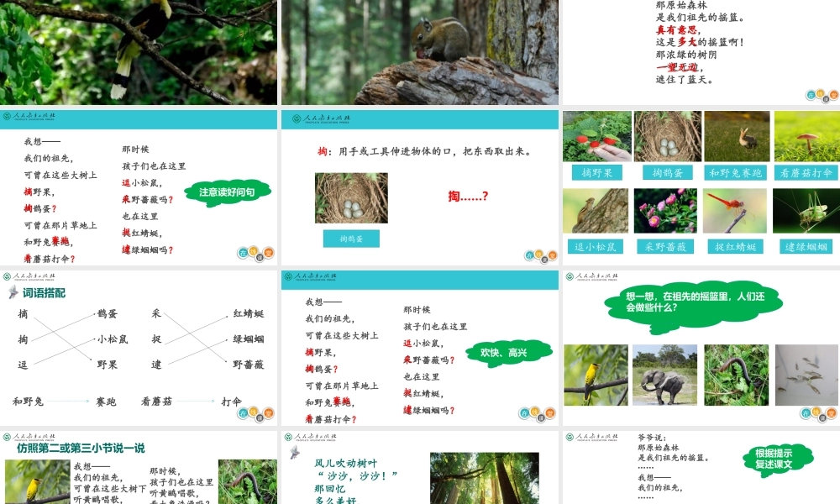Click the teal 在 circle badge on 词语搭配 slide
Screen dimensions: 840x504
(243, 411)
